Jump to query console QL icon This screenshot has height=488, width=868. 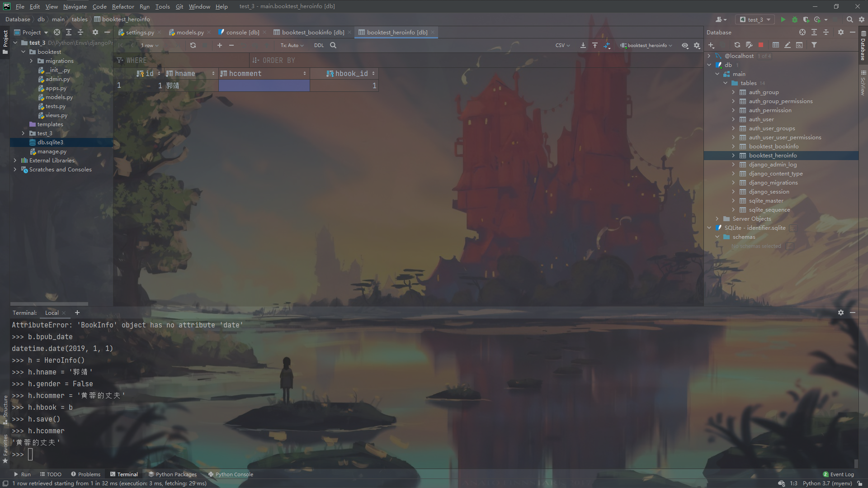pyautogui.click(x=799, y=45)
